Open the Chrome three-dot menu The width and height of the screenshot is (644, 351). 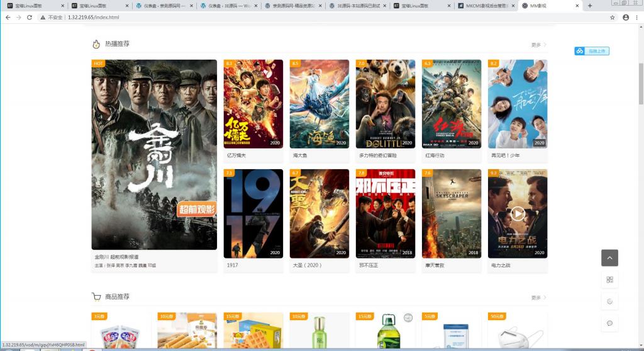(636, 18)
